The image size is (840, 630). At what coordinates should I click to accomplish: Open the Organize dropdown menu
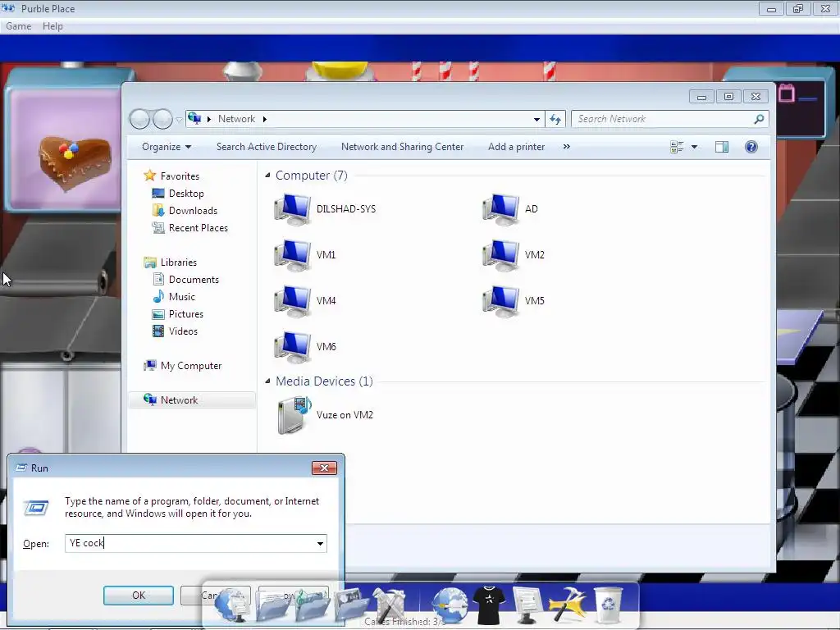coord(166,147)
